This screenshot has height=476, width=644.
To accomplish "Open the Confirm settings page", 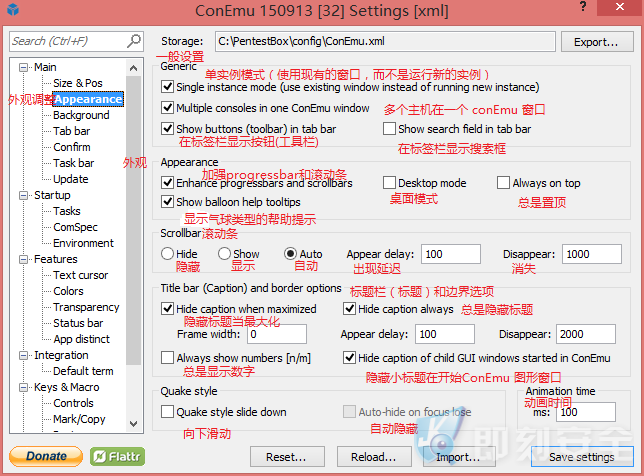I will [72, 147].
